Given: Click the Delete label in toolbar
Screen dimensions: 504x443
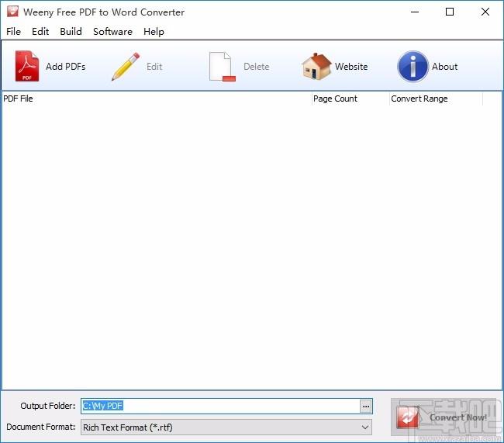Looking at the screenshot, I should pyautogui.click(x=256, y=67).
